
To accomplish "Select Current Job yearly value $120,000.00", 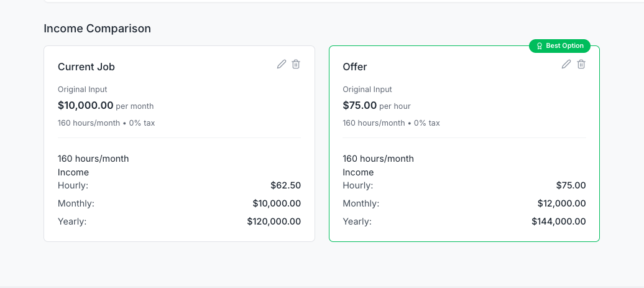I will pyautogui.click(x=274, y=221).
